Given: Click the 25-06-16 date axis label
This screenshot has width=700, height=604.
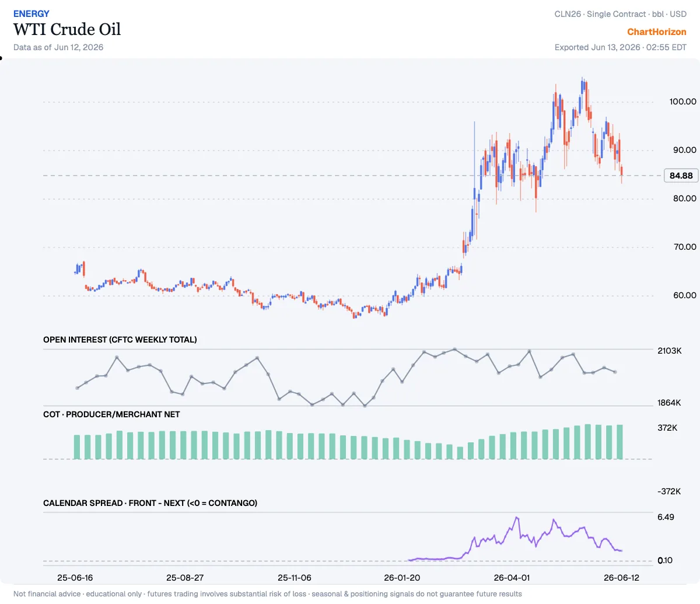Looking at the screenshot, I should 75,578.
